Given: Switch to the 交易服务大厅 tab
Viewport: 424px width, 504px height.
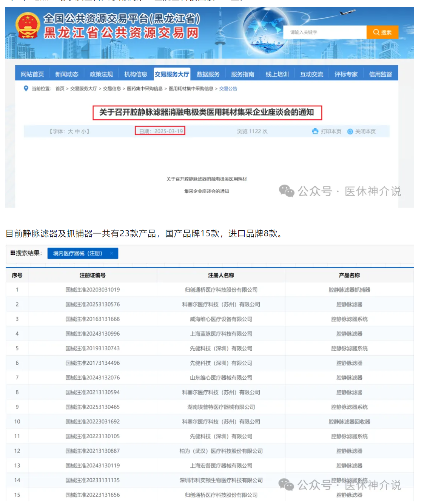Looking at the screenshot, I should (172, 74).
